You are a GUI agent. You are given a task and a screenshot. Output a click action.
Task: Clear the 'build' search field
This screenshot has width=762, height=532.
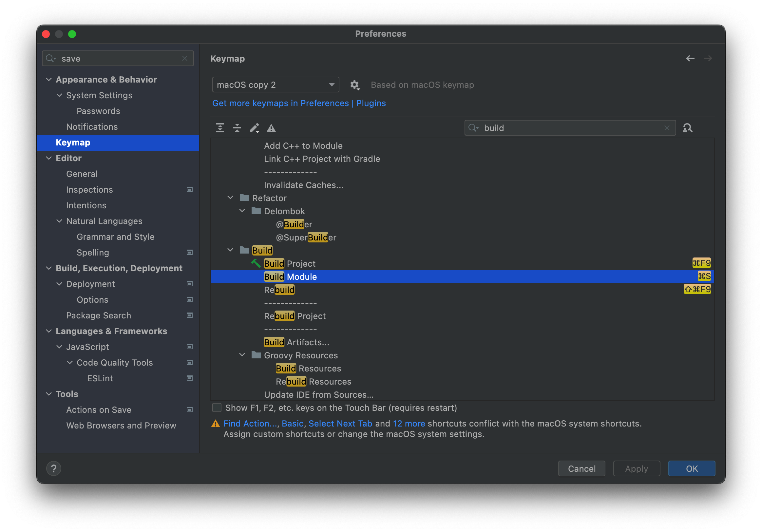point(667,128)
